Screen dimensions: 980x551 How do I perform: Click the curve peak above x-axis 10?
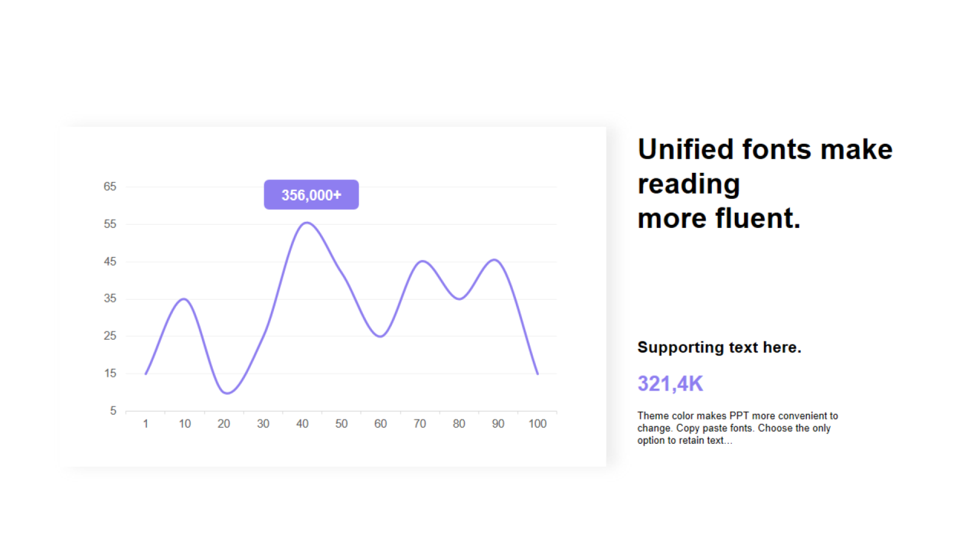(x=184, y=298)
